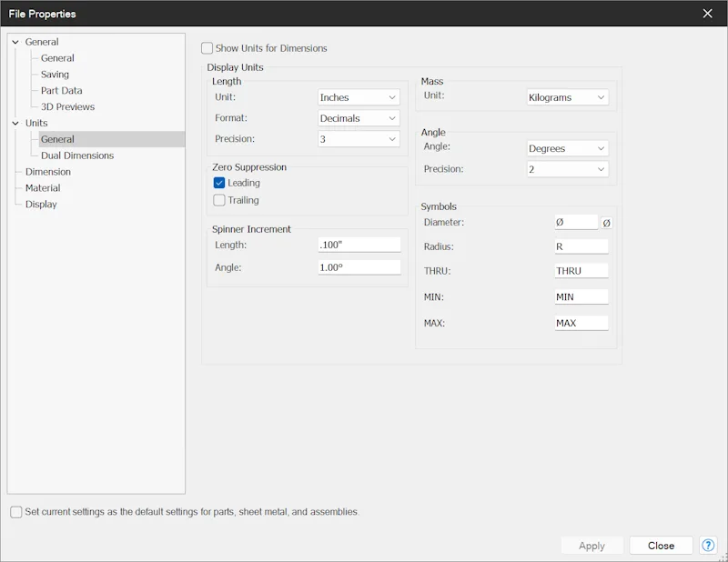
Task: Open Part Data settings page
Action: (x=61, y=91)
